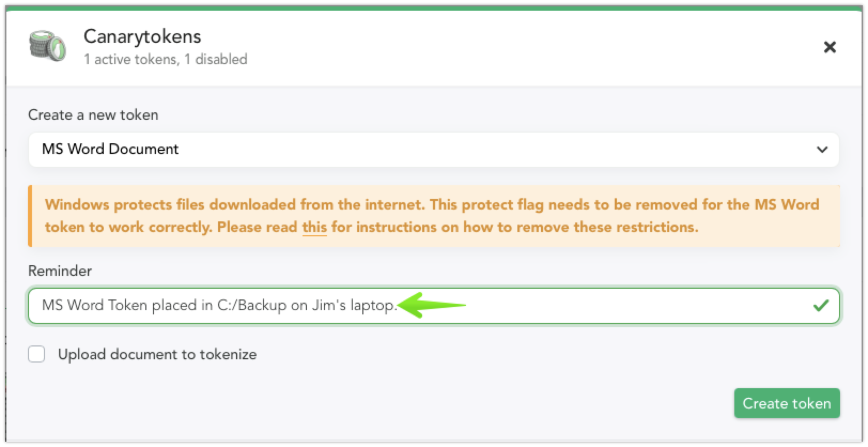This screenshot has width=868, height=447.
Task: Click the orange left border of the warning box
Action: pos(30,216)
